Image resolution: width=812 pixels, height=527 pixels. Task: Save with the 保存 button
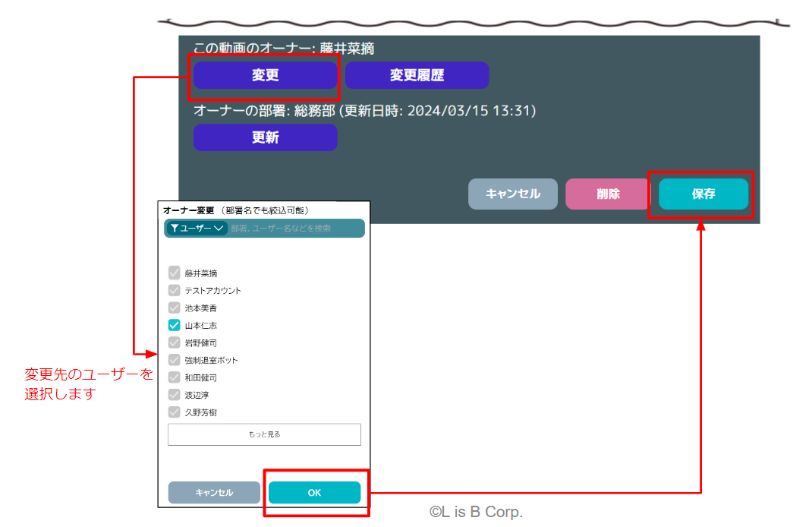[703, 194]
